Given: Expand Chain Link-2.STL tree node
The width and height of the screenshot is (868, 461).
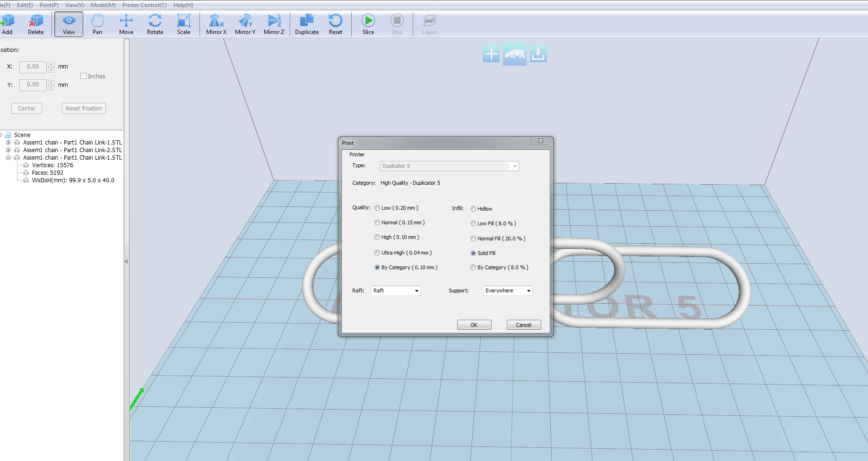Looking at the screenshot, I should [8, 150].
